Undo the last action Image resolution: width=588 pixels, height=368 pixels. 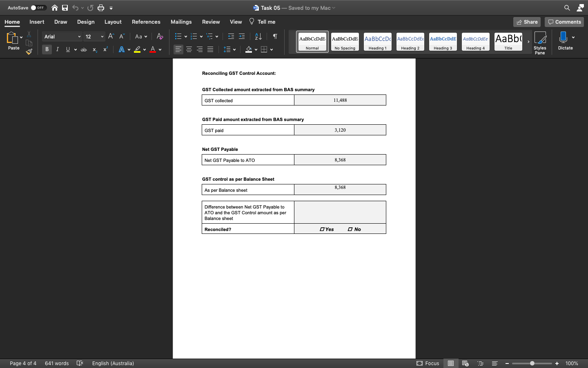click(75, 8)
